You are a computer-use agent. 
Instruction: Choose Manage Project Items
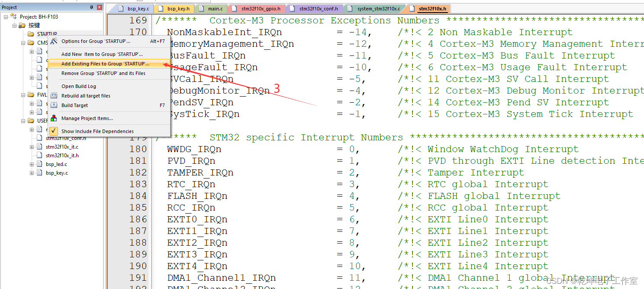109,118
